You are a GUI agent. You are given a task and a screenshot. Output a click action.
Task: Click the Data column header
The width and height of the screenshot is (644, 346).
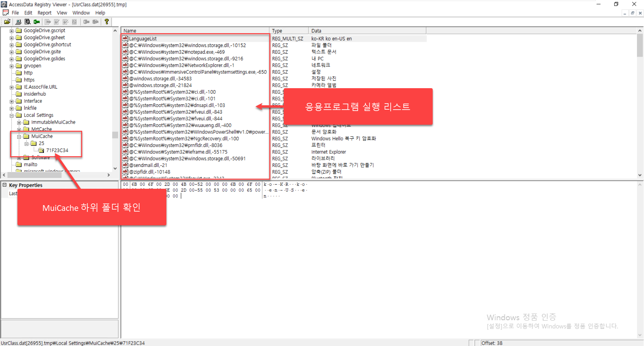tap(367, 31)
